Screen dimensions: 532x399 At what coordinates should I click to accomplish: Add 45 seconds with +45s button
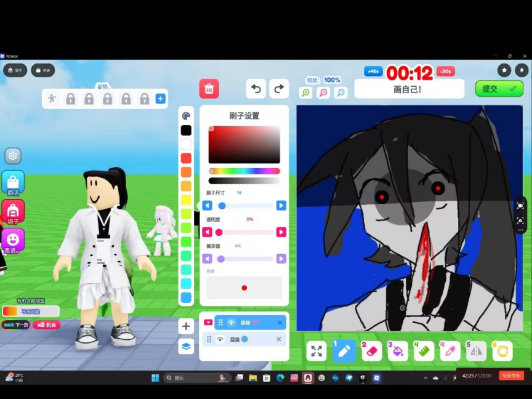(x=373, y=71)
